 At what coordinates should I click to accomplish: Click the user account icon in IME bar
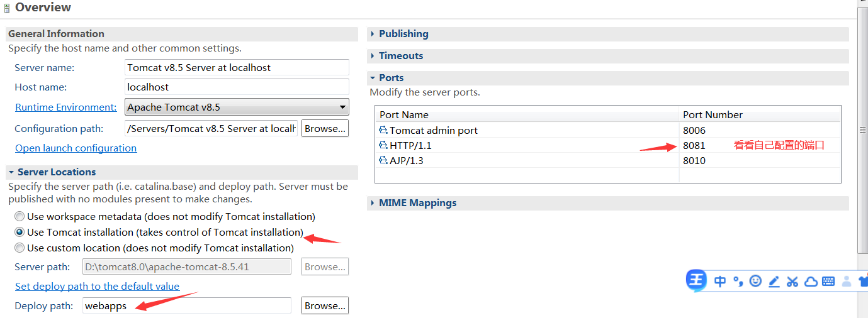847,282
